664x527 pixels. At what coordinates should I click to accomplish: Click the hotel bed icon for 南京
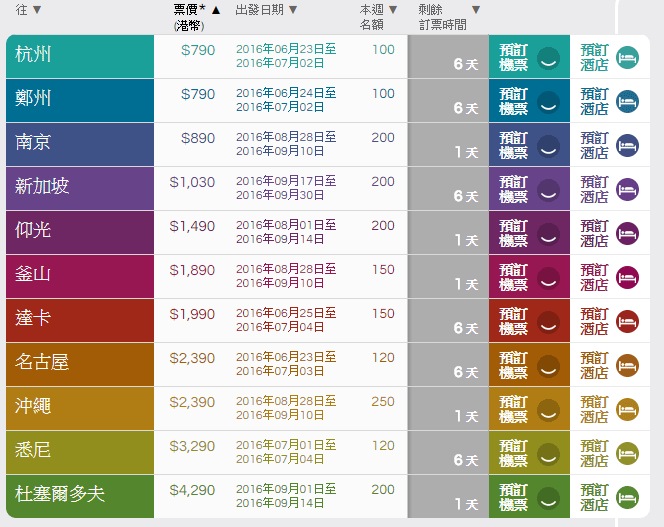(627, 146)
